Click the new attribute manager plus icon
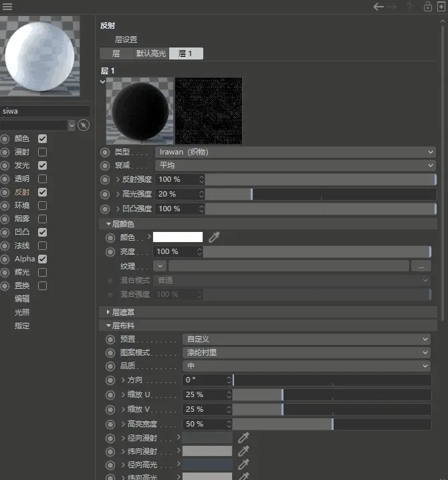Image resolution: width=448 pixels, height=480 pixels. pyautogui.click(x=441, y=7)
